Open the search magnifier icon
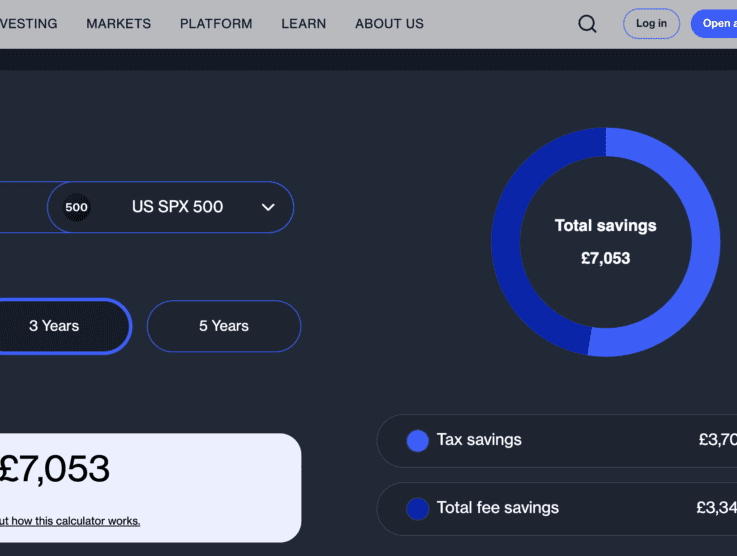 587,23
